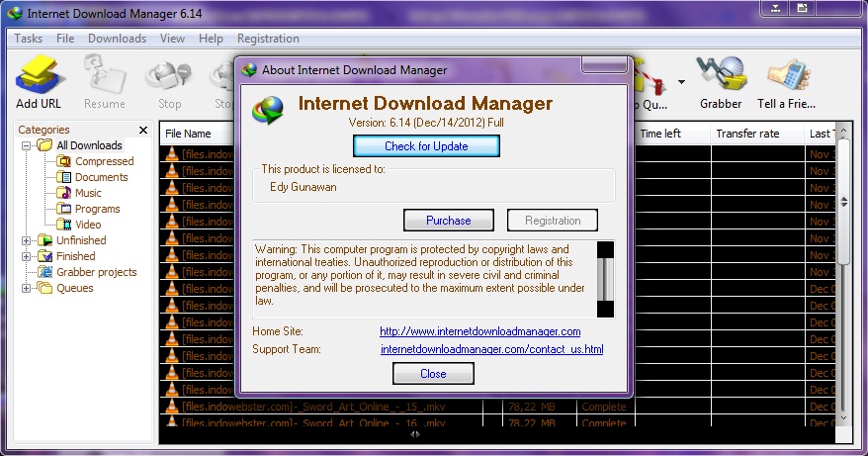Click the Complete status of episode 15 row
This screenshot has height=456, width=868.
tap(603, 407)
